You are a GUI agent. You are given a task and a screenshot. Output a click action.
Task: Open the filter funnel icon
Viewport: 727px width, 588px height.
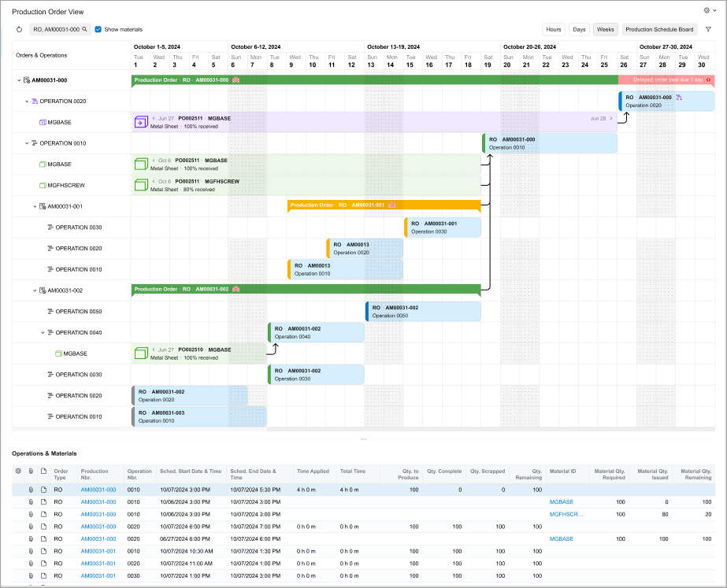708,29
